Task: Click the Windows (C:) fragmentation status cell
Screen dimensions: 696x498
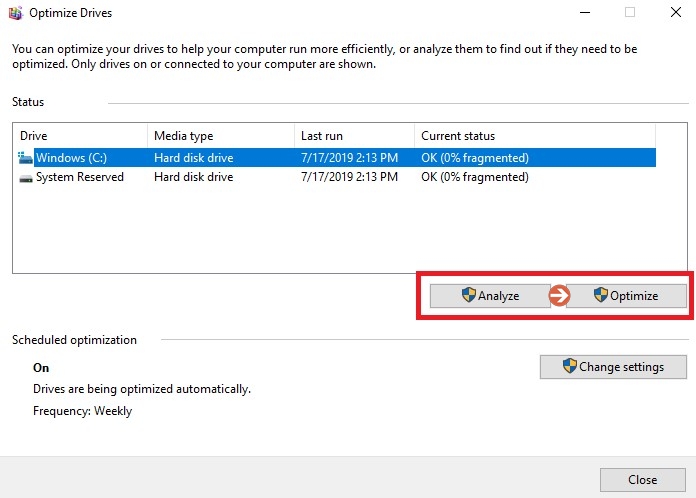Action: [475, 158]
